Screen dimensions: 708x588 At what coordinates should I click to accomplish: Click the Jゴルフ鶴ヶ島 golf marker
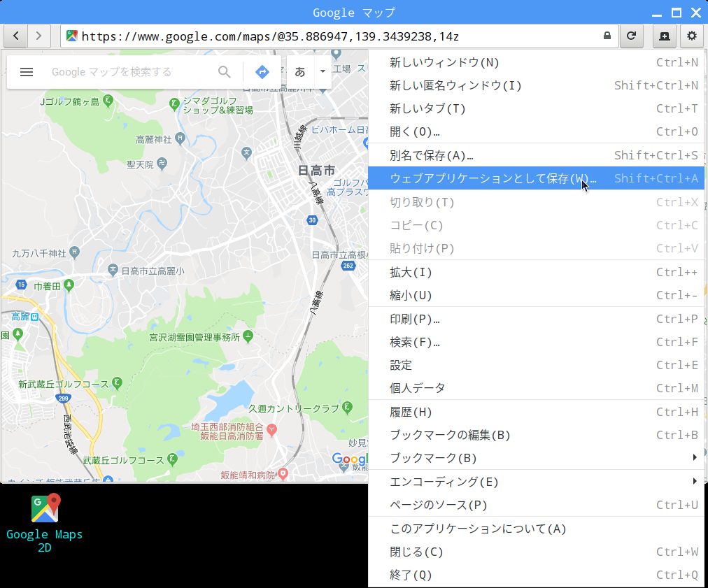[x=108, y=101]
